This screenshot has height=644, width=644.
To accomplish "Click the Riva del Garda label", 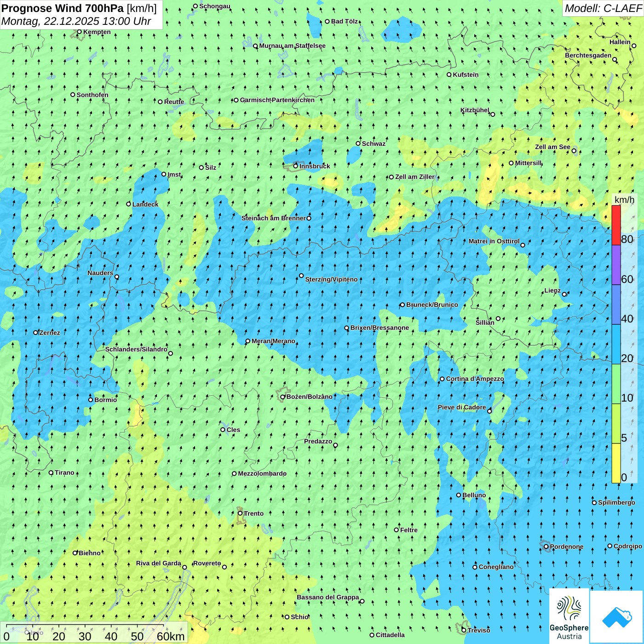I will point(158,563).
